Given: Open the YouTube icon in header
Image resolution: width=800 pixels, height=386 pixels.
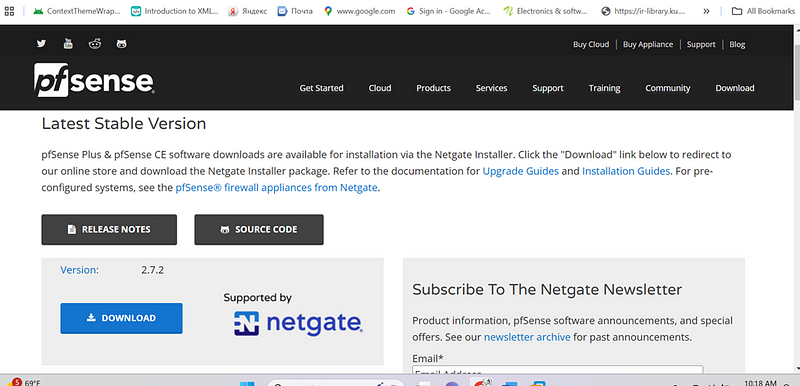Looking at the screenshot, I should (x=68, y=44).
